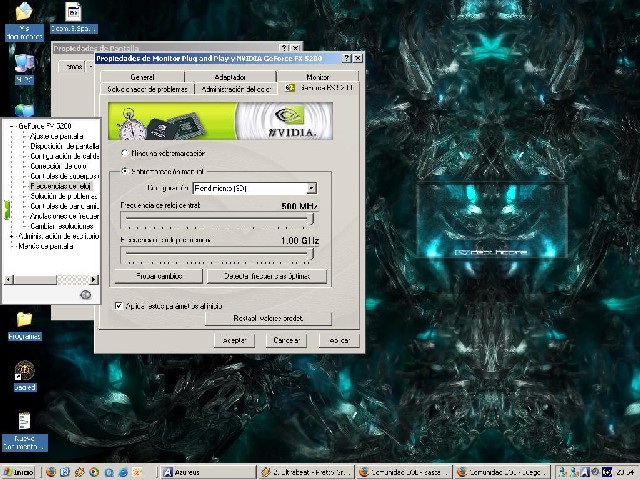Click the round pin icon under tree panel

click(85, 294)
